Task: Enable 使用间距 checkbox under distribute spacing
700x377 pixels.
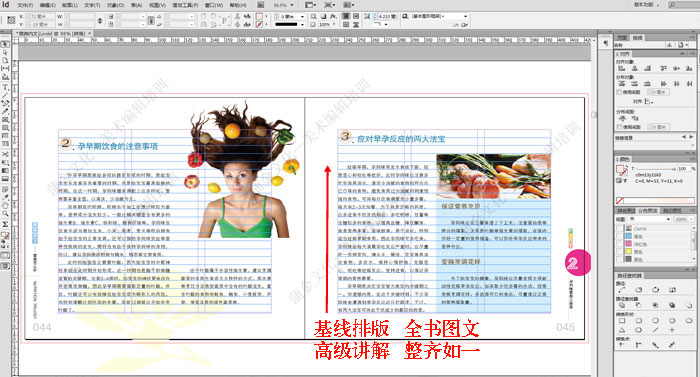Action: (619, 127)
